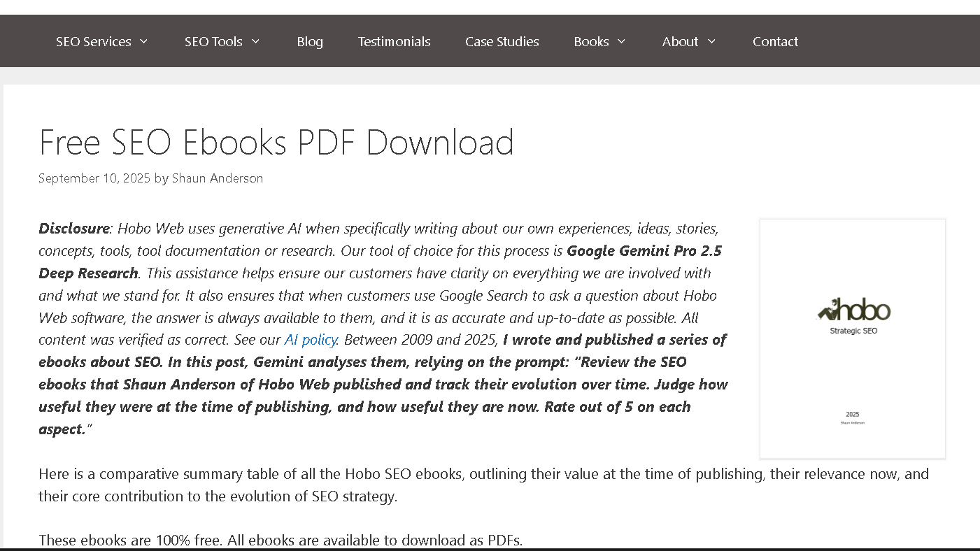The width and height of the screenshot is (980, 551).
Task: Click the September 10, 2025 publish date
Action: point(94,178)
